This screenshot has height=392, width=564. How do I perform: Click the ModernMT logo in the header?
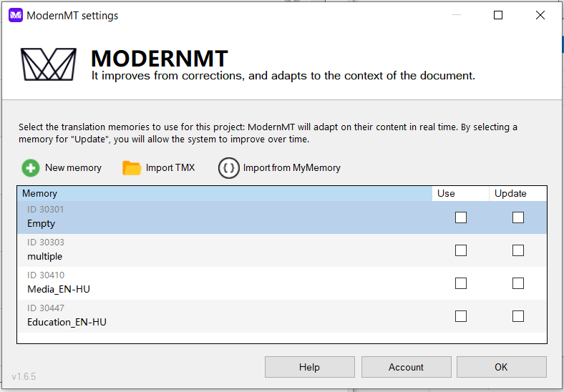49,64
